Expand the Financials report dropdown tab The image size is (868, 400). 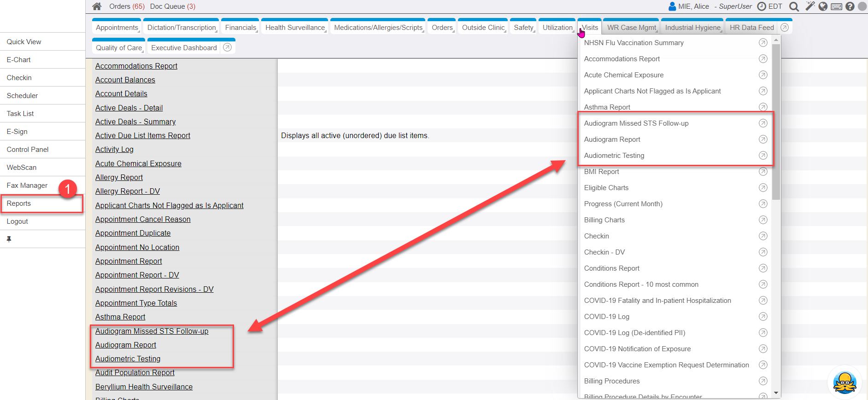coord(240,28)
